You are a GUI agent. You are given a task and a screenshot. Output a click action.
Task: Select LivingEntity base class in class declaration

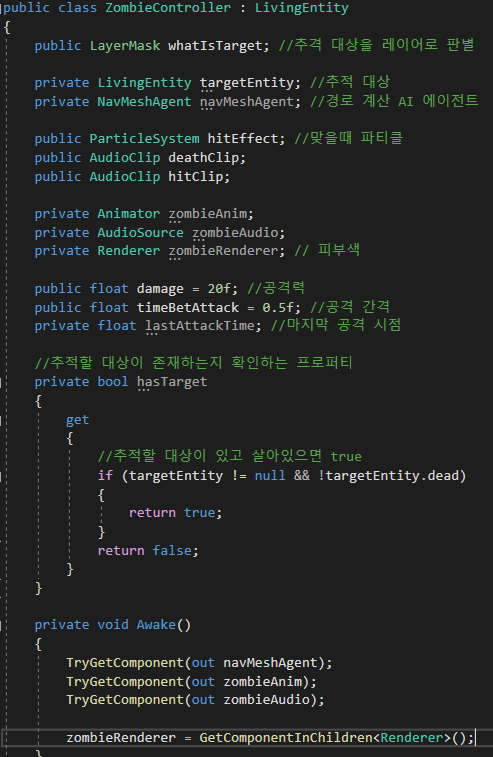302,8
